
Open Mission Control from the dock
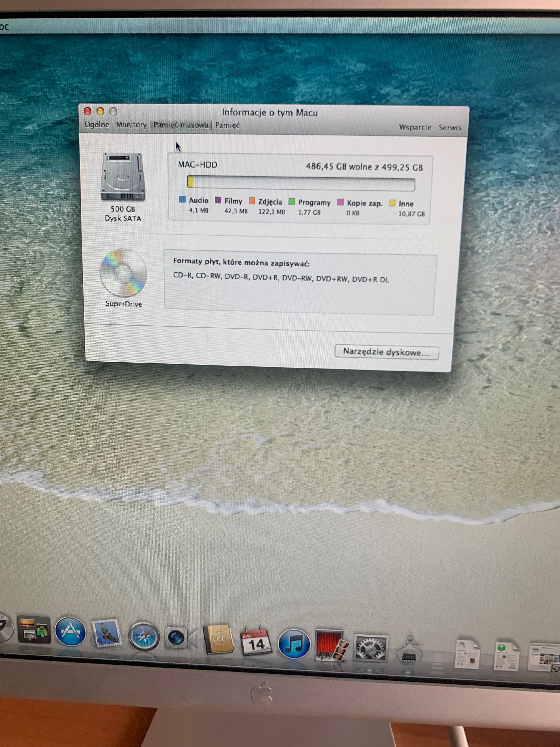pos(34,630)
